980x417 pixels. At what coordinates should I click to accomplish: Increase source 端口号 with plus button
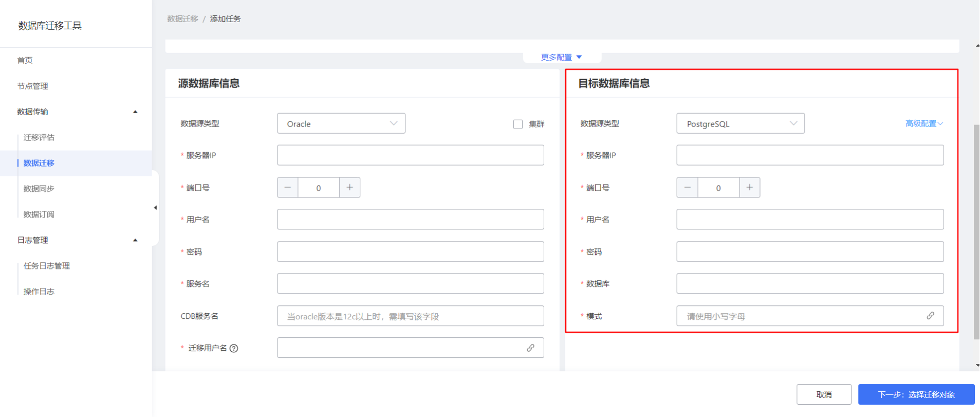tap(349, 188)
